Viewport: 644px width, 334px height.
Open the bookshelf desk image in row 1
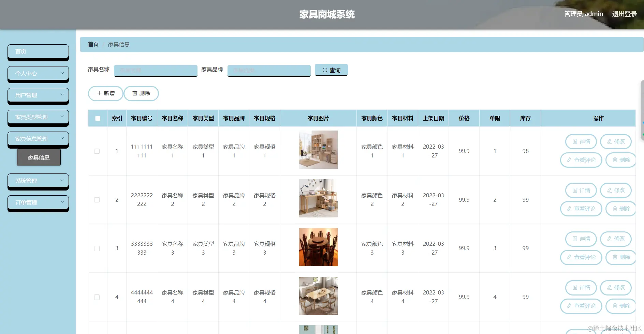318,150
